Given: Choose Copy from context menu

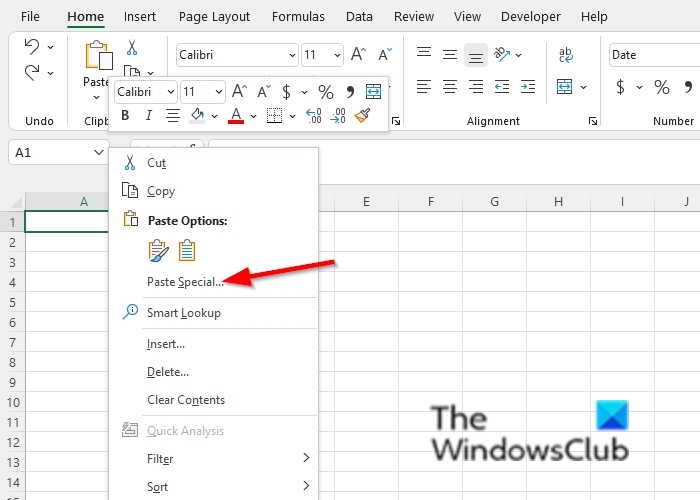Looking at the screenshot, I should click(x=214, y=191).
